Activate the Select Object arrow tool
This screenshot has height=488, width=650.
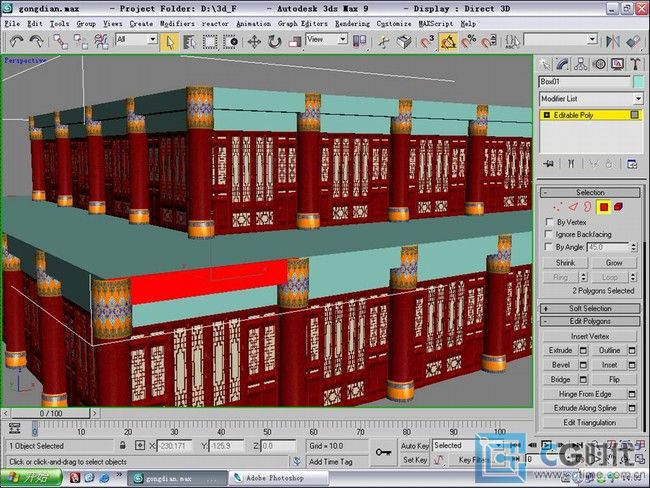tap(170, 41)
